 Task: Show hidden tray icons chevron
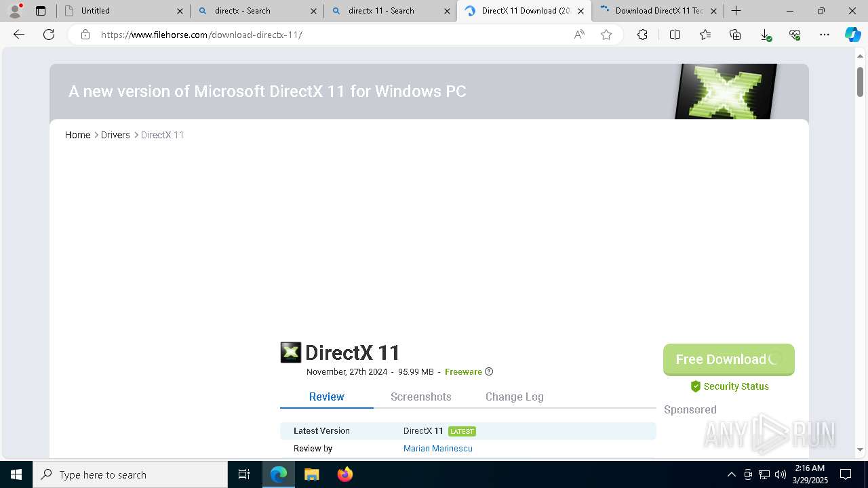[x=731, y=474]
